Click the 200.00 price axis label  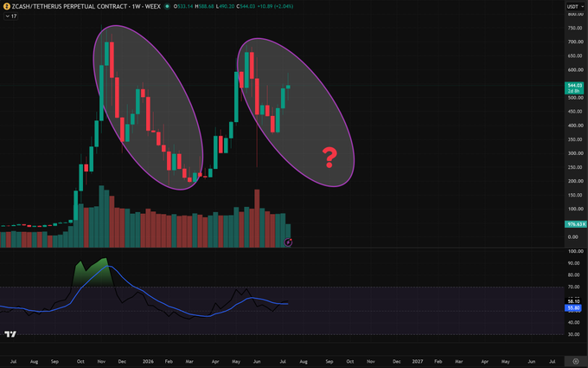click(x=575, y=181)
